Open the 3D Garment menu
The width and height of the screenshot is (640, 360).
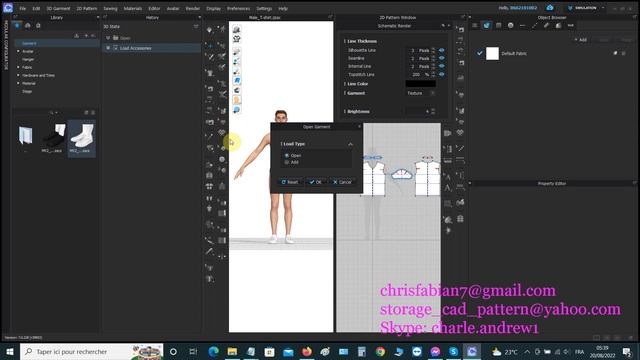click(58, 8)
